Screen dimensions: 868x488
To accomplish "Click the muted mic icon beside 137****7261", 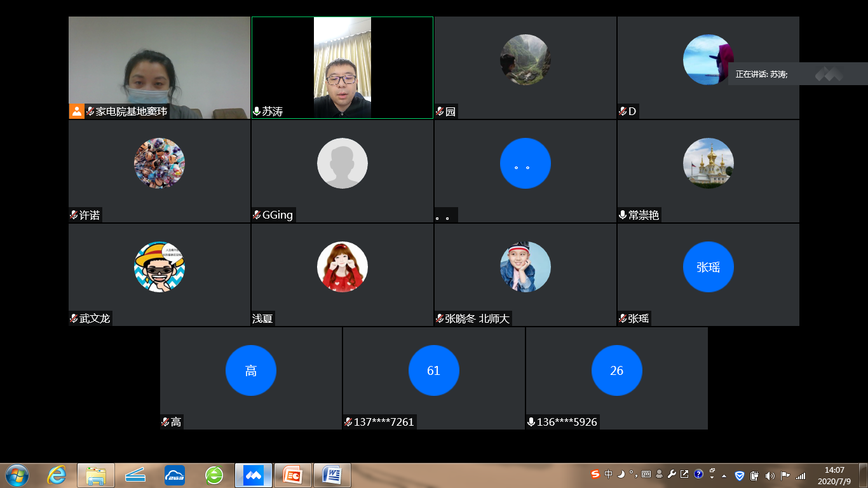I will pos(348,422).
